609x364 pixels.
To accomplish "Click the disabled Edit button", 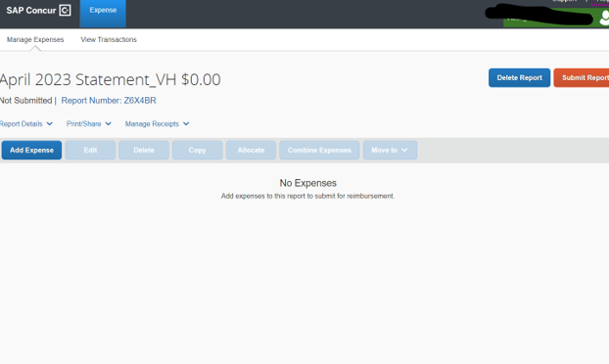I will 90,150.
